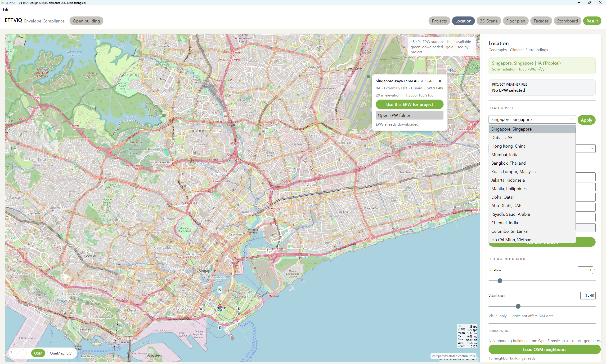
Task: Switch map layer to OneMap (SG)
Action: [x=61, y=353]
